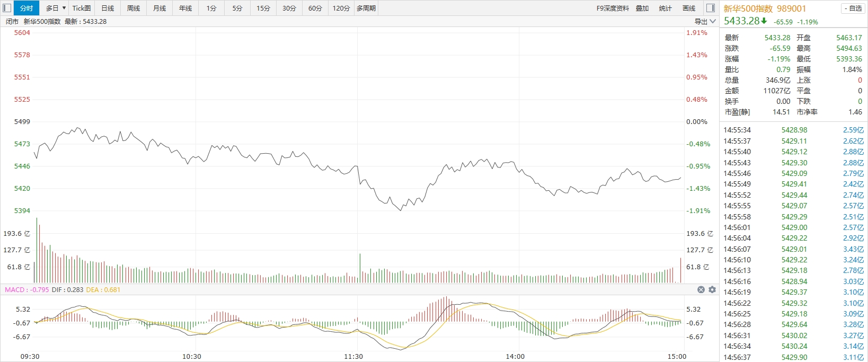Open the 统计 statistics tool
The image size is (868, 362).
[665, 8]
